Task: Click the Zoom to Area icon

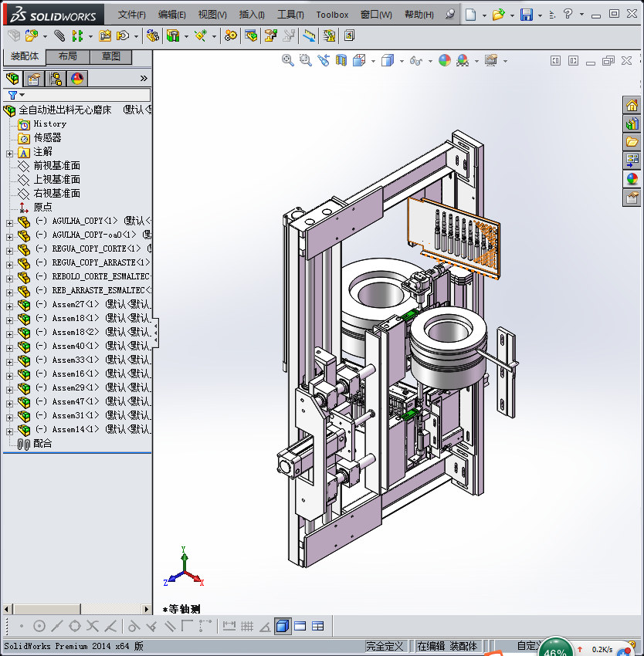Action: 306,61
